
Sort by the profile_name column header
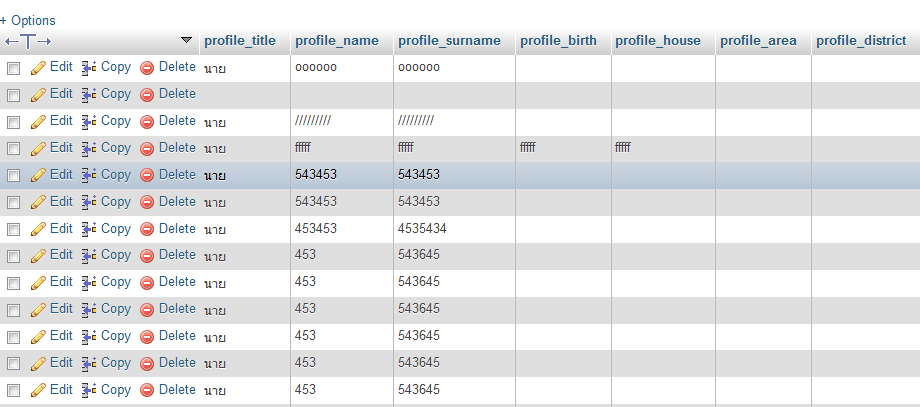click(337, 41)
